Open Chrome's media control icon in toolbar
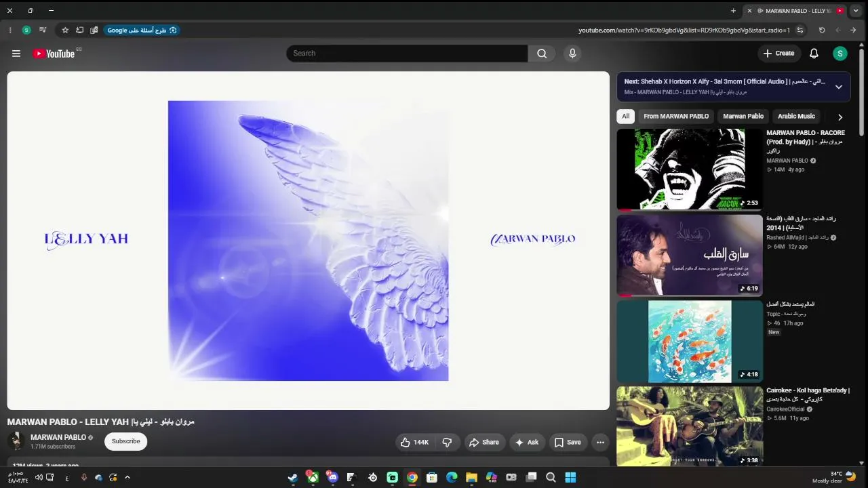Screen dimensions: 868x488 point(43,30)
